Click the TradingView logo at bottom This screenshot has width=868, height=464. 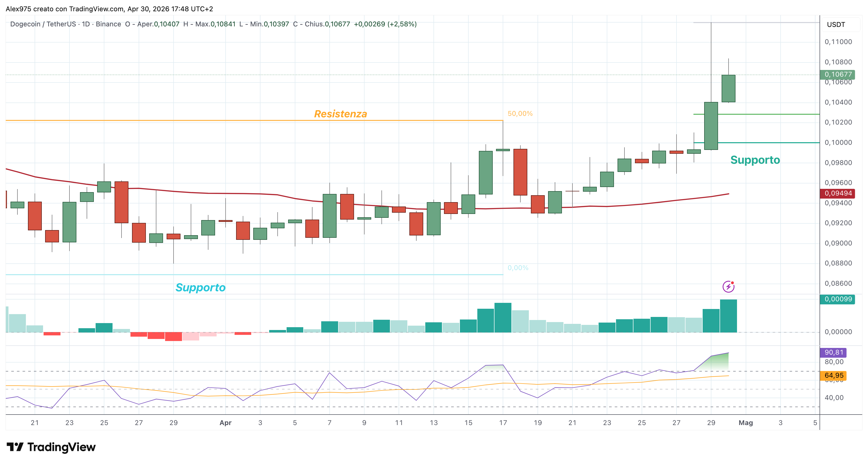pyautogui.click(x=51, y=447)
